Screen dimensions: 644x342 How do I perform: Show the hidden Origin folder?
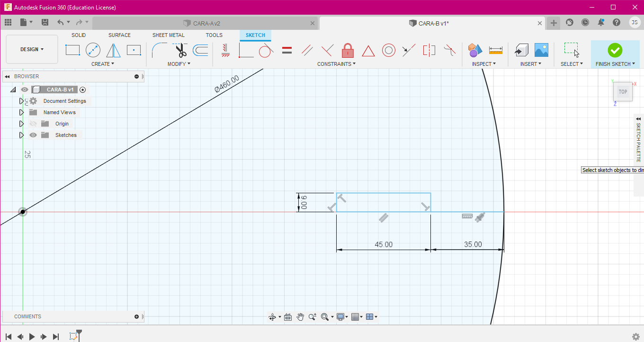pos(33,124)
